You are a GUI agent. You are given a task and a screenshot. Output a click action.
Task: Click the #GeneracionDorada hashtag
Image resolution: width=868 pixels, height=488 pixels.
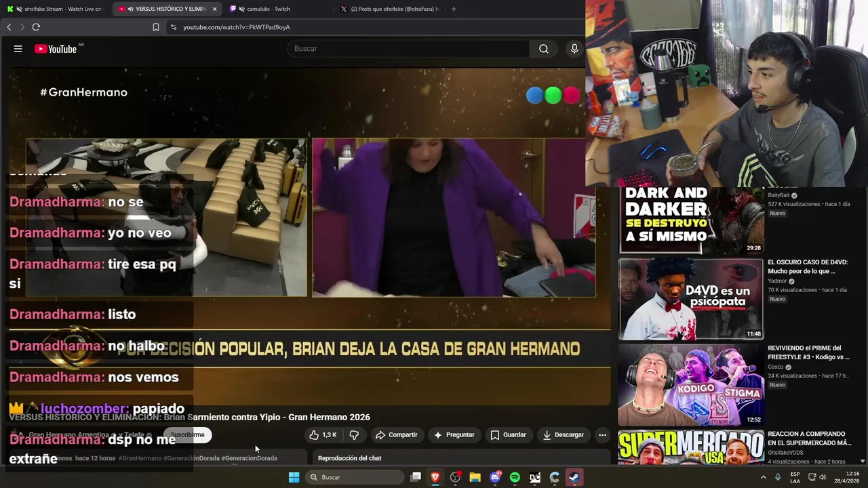click(249, 458)
